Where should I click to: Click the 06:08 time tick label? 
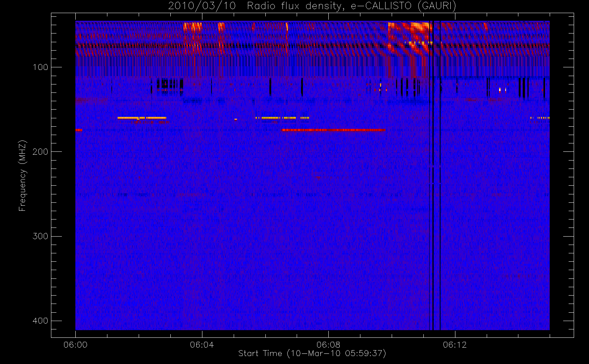(328, 345)
